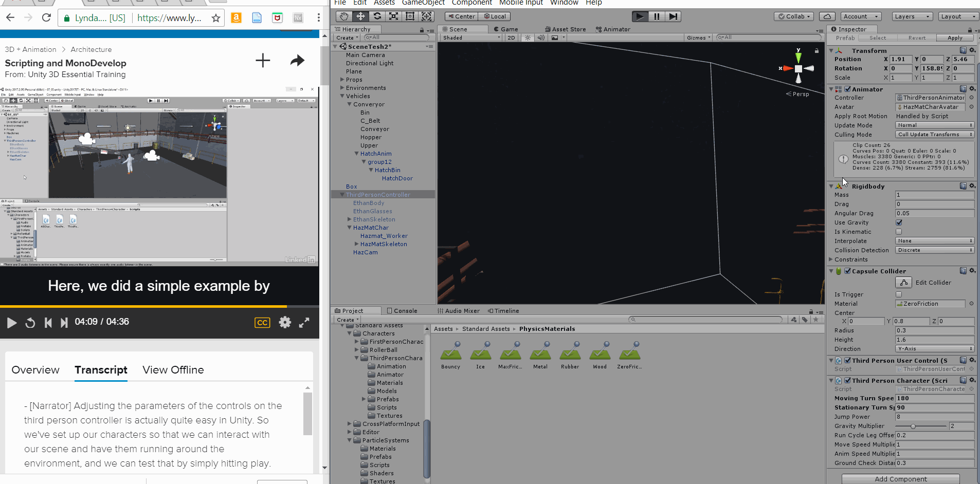Open the cloud services icon
The image size is (980, 484).
point(827,16)
